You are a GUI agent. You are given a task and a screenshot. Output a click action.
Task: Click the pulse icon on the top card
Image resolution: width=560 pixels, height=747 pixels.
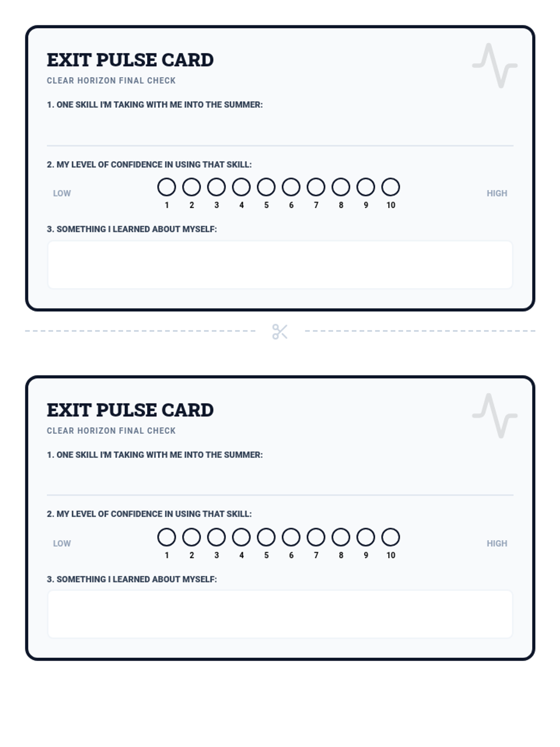click(x=495, y=65)
